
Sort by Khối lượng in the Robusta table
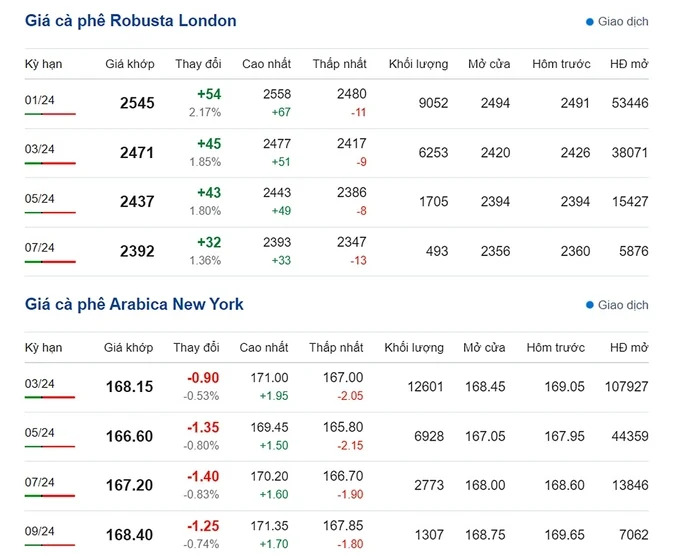pos(420,64)
